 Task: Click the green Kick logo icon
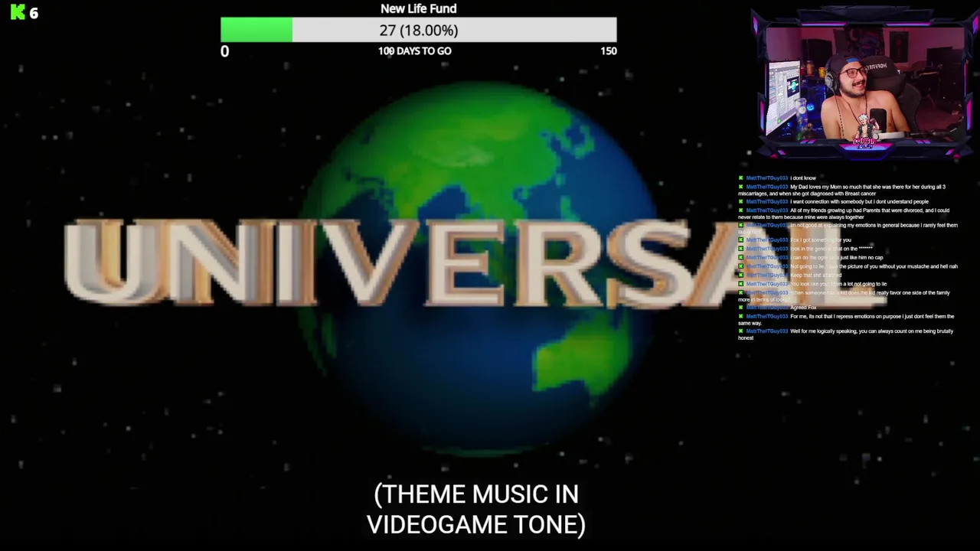click(x=18, y=12)
